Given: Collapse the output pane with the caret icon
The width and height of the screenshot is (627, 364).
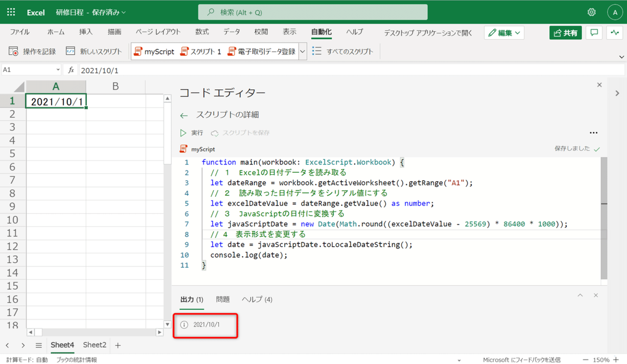Looking at the screenshot, I should [580, 296].
